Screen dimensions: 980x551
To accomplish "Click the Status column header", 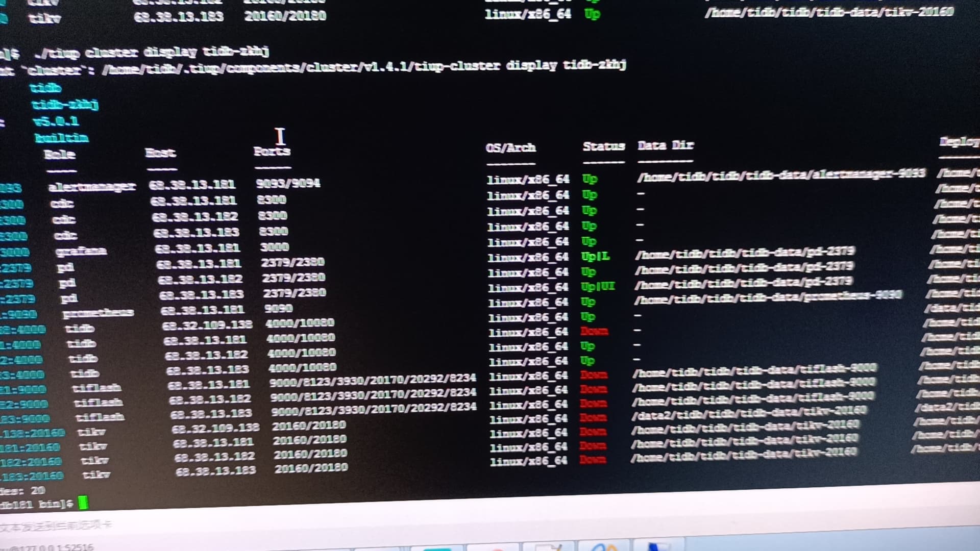I will [x=604, y=146].
